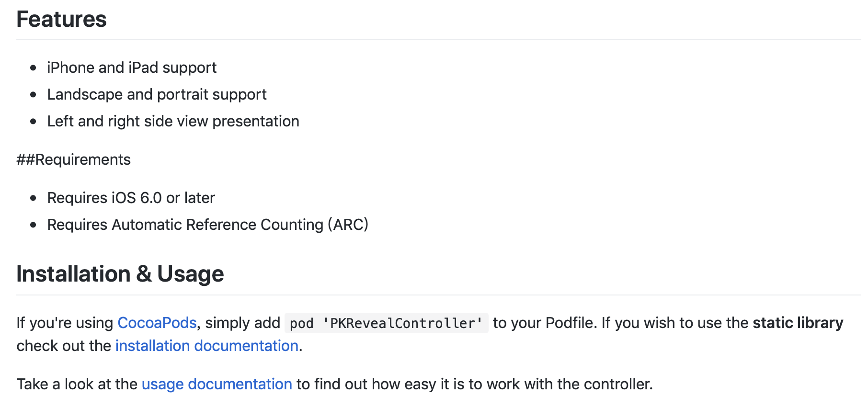Screen dimensions: 868x408
Task: Click 'If you wish to use the' text
Action: point(674,323)
